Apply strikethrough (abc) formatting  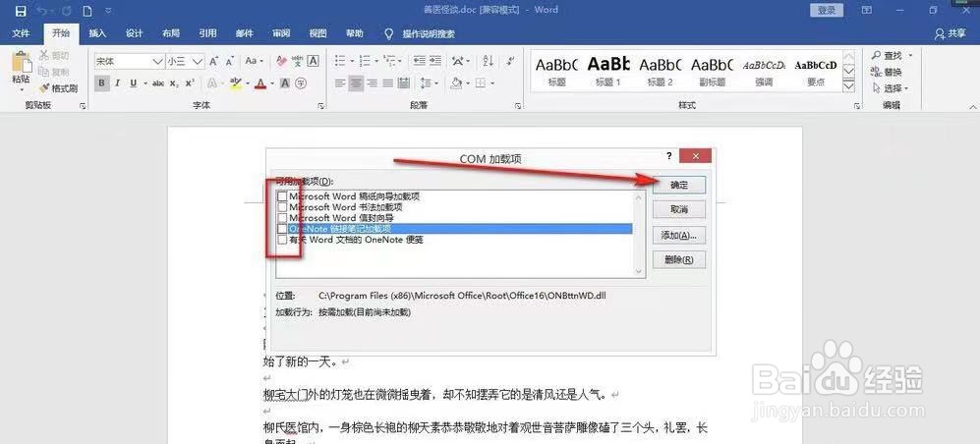pos(158,83)
